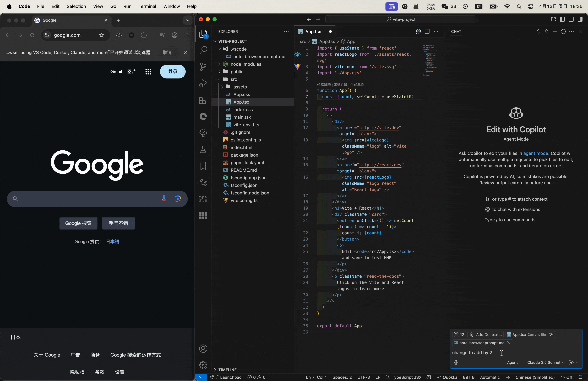Open the Search view in activity bar

coord(203,50)
